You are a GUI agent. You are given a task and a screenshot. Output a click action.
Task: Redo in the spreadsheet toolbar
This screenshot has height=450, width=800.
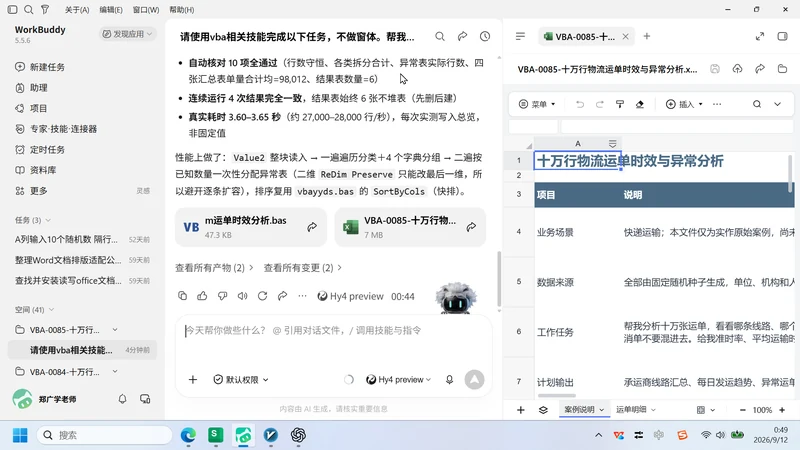tap(599, 104)
